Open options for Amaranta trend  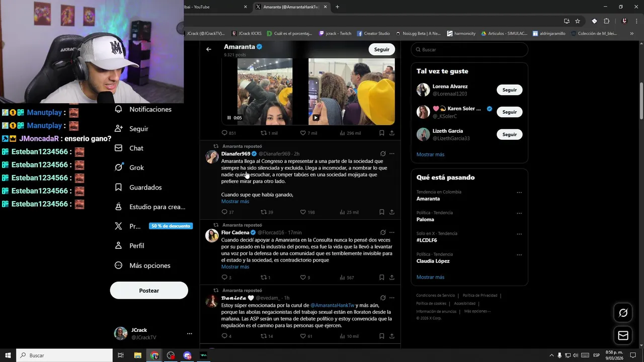click(519, 193)
